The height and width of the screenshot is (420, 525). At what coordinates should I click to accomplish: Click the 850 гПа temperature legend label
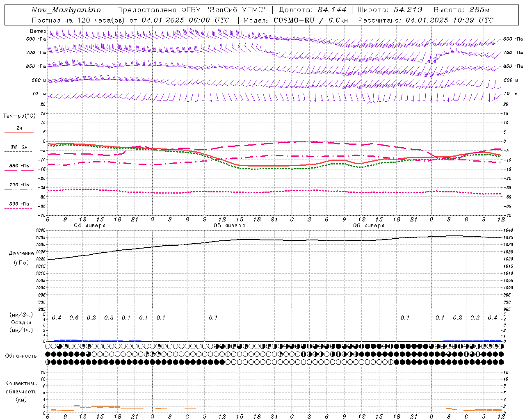tap(19, 166)
